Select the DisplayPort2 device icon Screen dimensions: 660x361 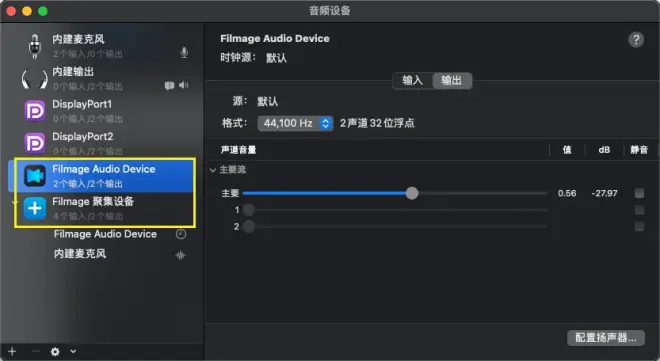click(x=35, y=143)
